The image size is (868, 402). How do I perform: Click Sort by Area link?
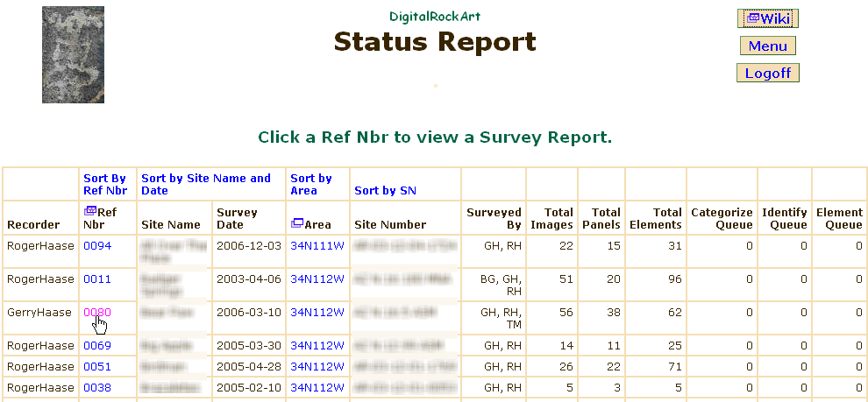(310, 184)
